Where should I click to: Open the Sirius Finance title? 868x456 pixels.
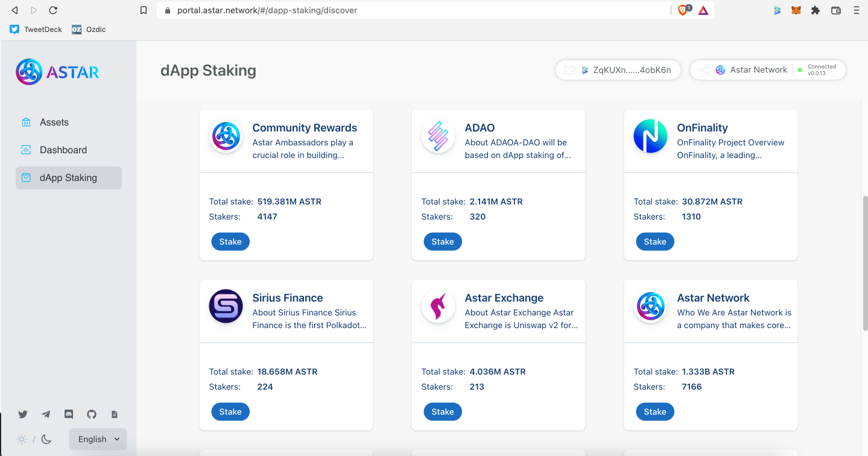[x=288, y=298]
